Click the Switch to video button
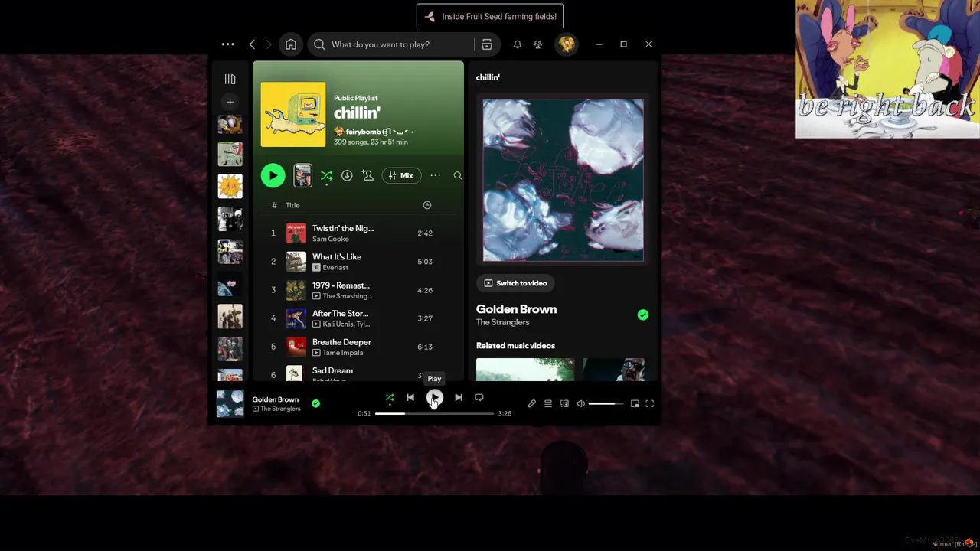980x551 pixels. (514, 283)
